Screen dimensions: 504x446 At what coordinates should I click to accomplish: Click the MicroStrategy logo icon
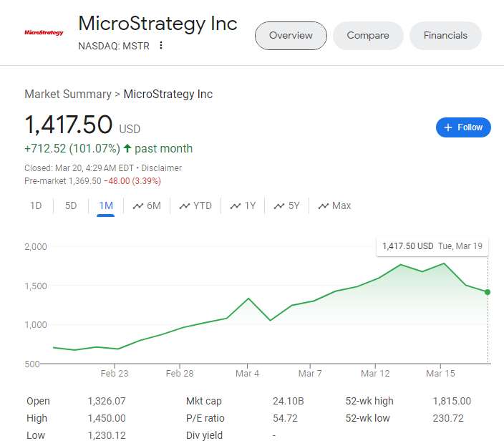coord(44,33)
